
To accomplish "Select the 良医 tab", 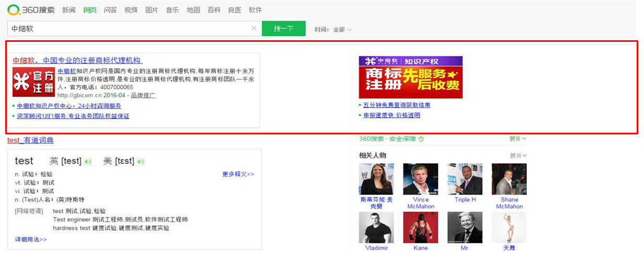I will click(x=235, y=10).
